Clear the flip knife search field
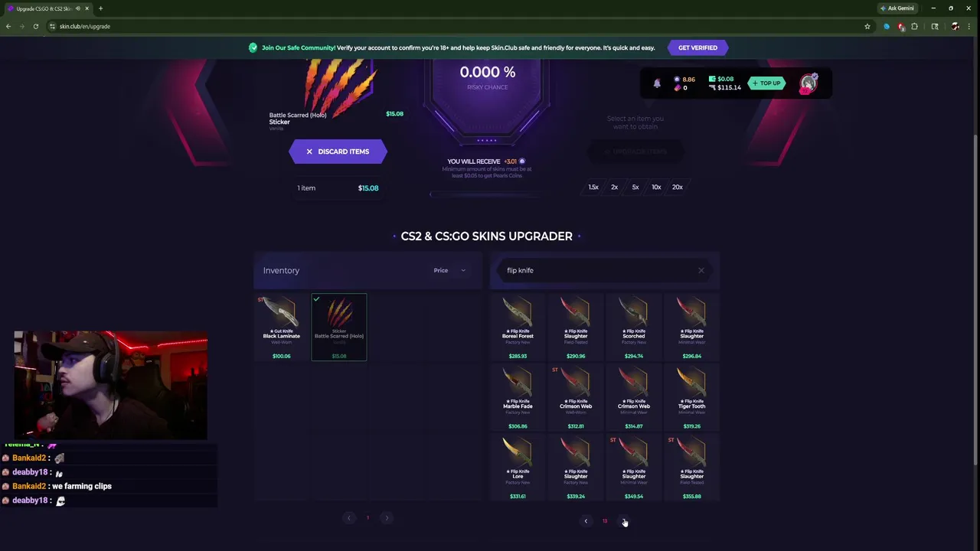 [701, 270]
